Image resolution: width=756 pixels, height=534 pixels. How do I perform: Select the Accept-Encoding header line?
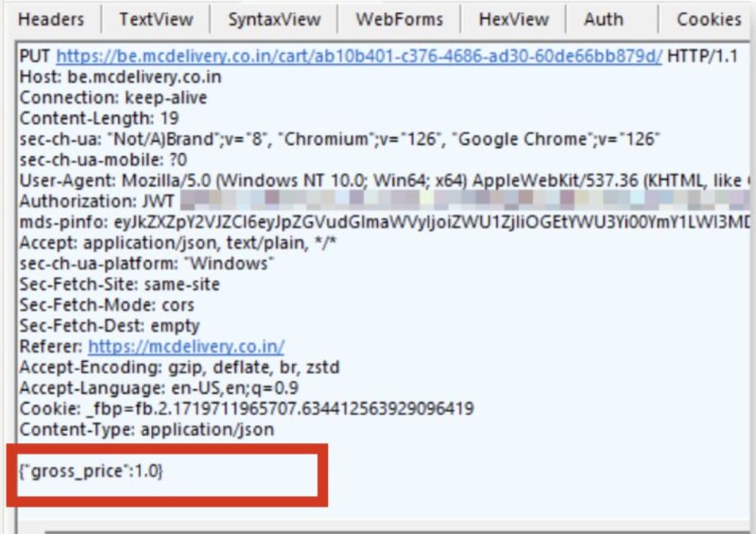(x=180, y=368)
